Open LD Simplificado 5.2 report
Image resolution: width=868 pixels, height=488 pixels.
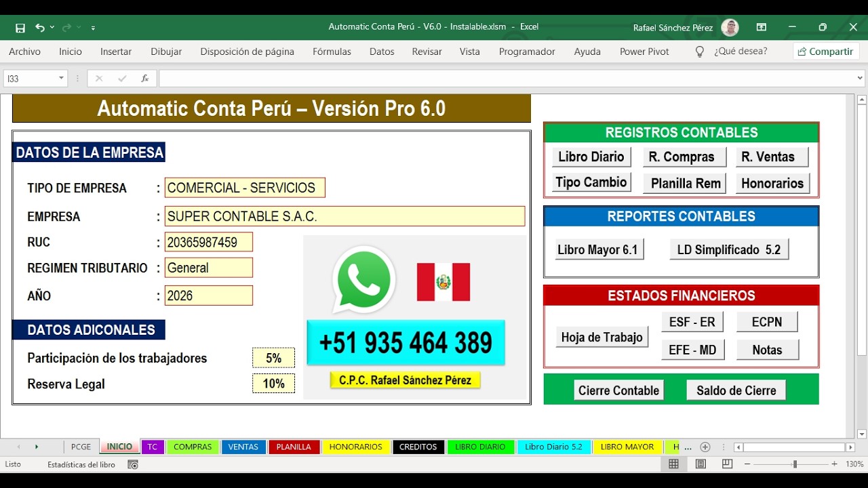click(729, 250)
